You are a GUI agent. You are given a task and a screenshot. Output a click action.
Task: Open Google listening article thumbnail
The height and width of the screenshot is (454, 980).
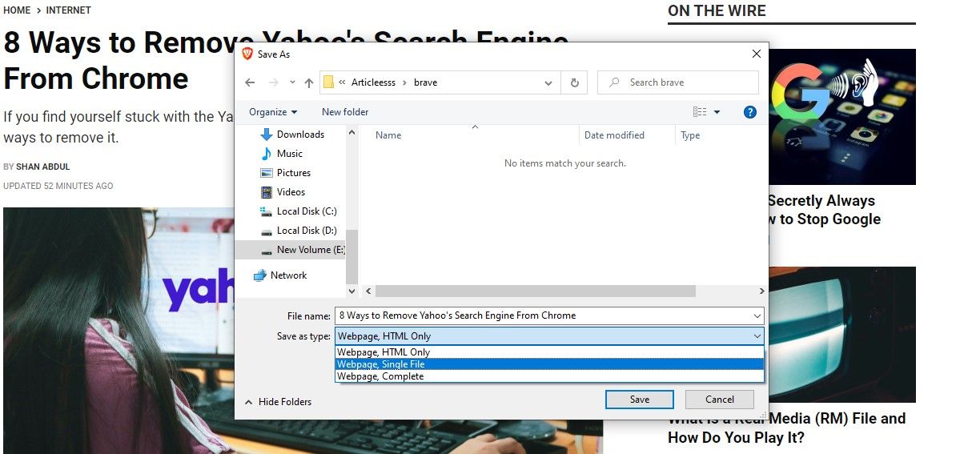[x=842, y=117]
